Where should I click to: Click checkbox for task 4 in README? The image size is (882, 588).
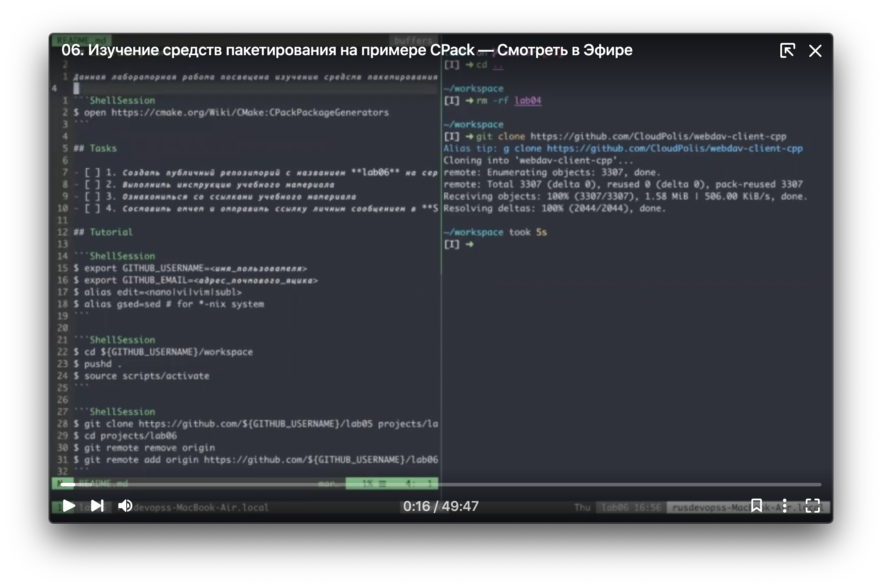(92, 209)
